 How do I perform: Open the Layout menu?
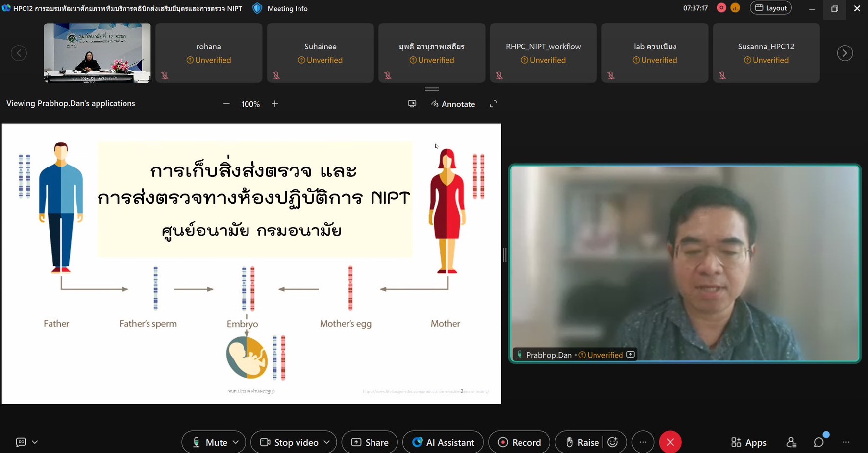[770, 8]
